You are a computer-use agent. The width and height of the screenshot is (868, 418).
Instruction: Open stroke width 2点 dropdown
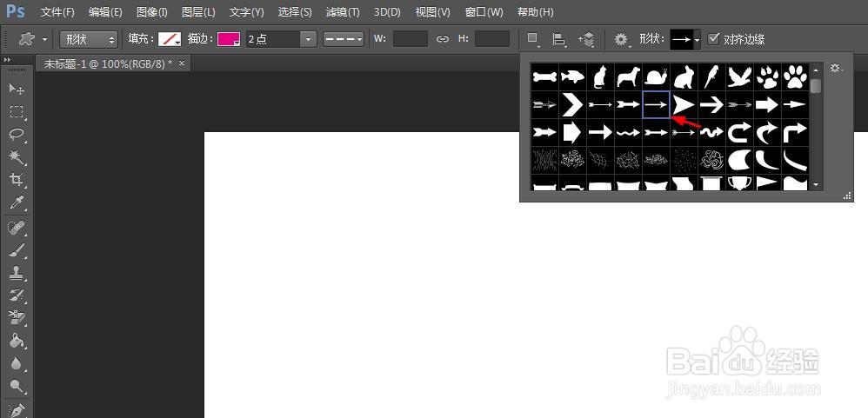pyautogui.click(x=309, y=39)
